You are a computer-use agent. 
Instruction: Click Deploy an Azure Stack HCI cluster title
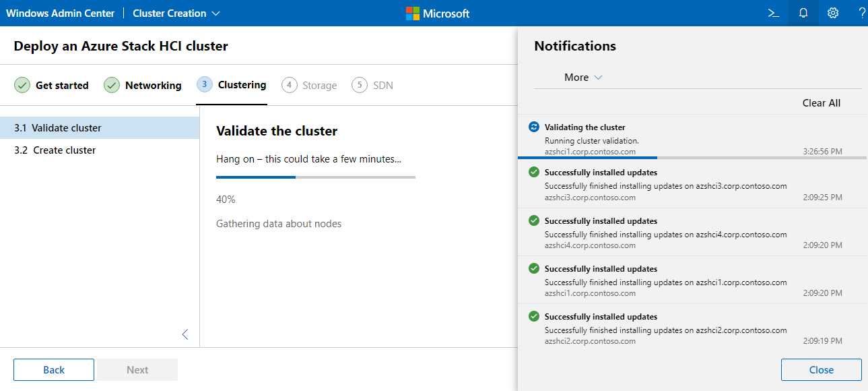tap(121, 46)
